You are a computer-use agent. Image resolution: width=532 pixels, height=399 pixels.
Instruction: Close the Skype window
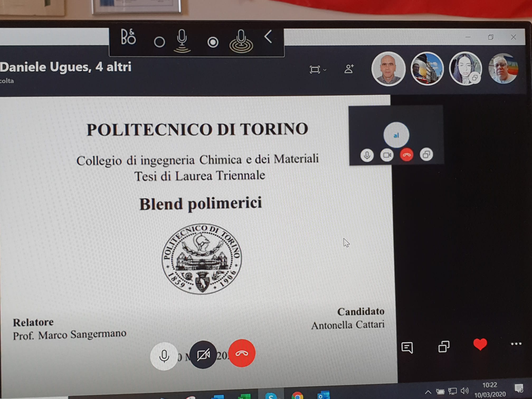[x=513, y=37]
